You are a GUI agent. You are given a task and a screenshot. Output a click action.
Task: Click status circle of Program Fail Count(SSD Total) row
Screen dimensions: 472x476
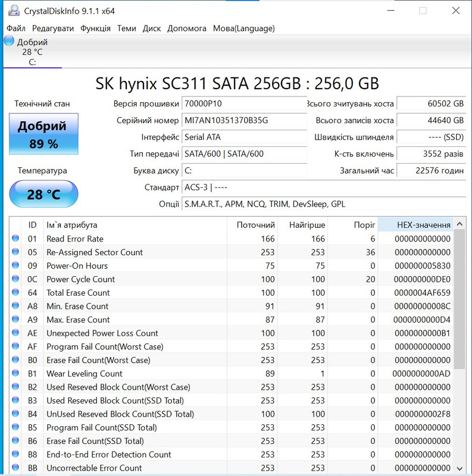[15, 427]
